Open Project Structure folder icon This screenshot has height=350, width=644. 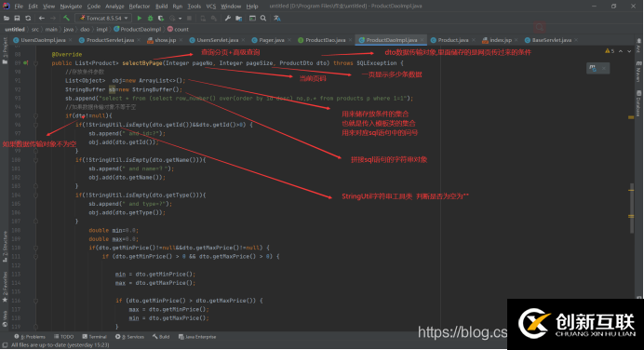coord(238,18)
